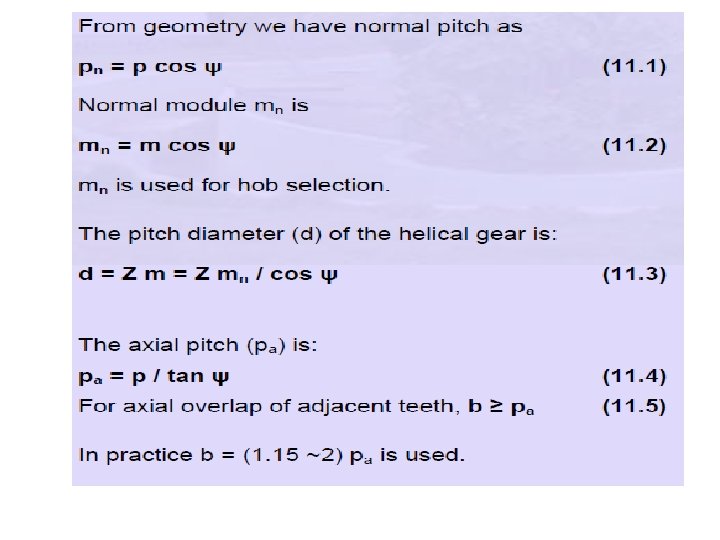The height and width of the screenshot is (540, 720).
Task: Click equation number (11.4)
Action: point(634,376)
